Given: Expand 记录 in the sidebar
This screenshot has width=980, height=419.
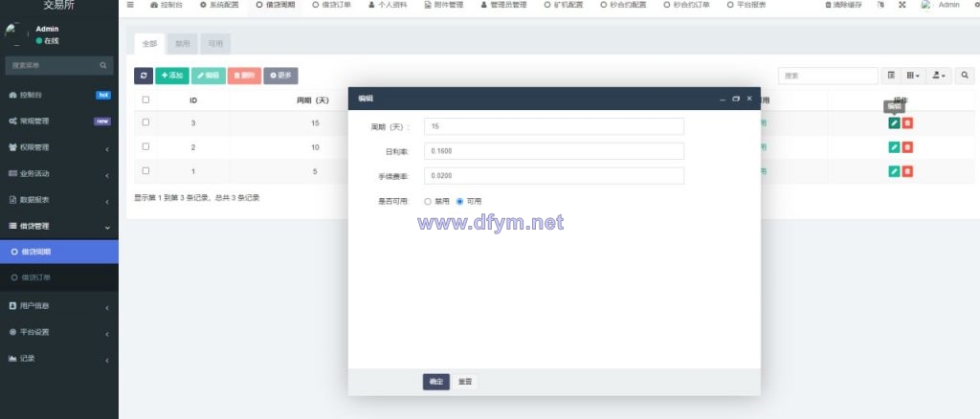Looking at the screenshot, I should [58, 359].
